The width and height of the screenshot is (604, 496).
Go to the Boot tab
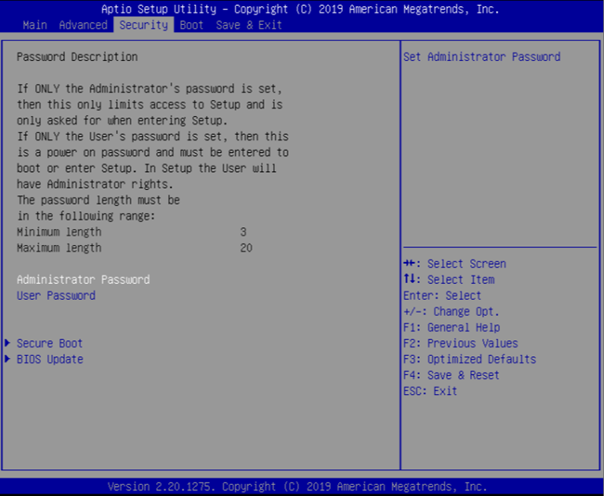pos(190,24)
